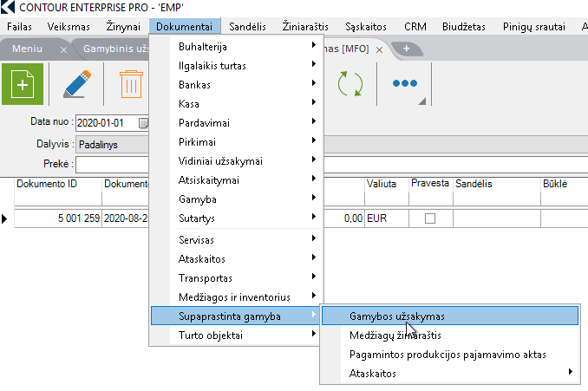Close the MFO tab

click(x=380, y=49)
